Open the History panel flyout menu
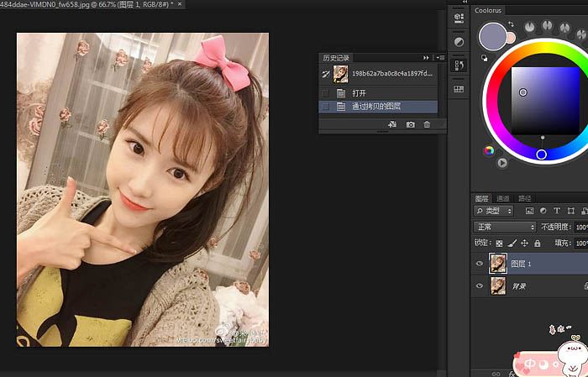 pos(438,57)
